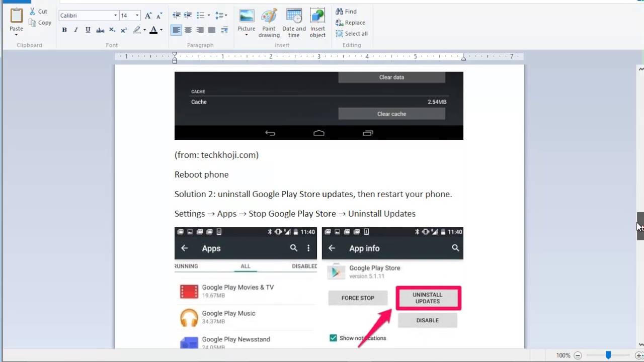644x362 pixels.
Task: Click the 'Reboot phone' text line
Action: click(x=201, y=174)
